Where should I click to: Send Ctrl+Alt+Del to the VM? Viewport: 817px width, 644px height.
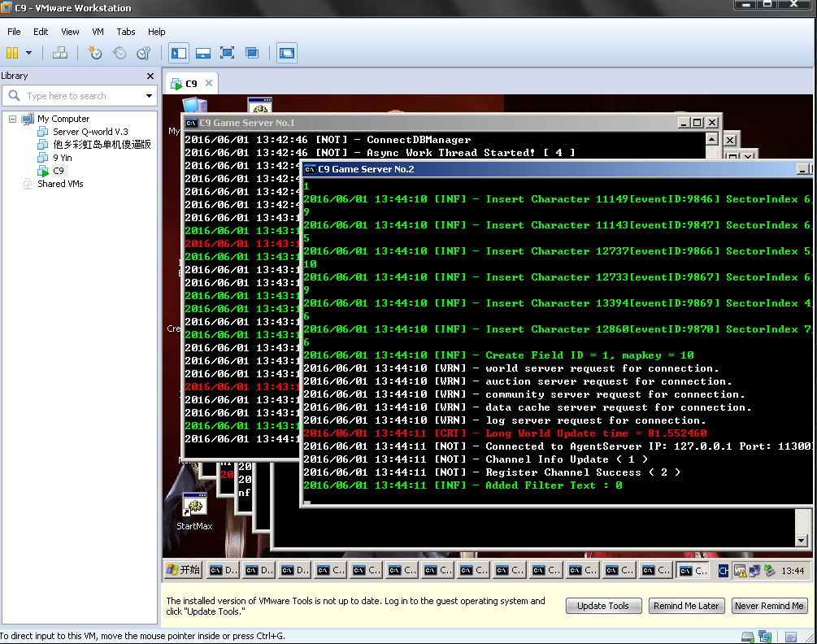coord(60,53)
